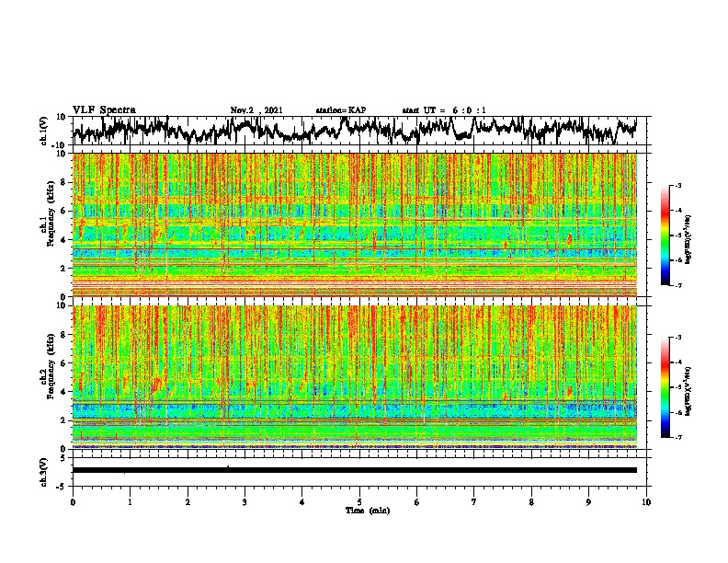Click time axis tick label "2"
The width and height of the screenshot is (728, 563).
tap(188, 502)
